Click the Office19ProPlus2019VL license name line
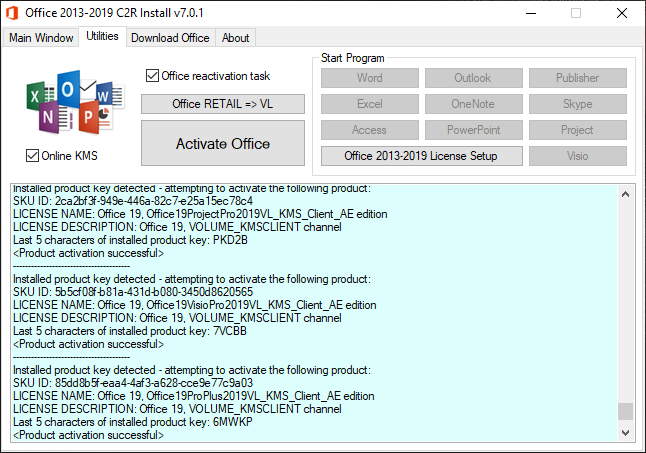The image size is (646, 453). point(194,396)
